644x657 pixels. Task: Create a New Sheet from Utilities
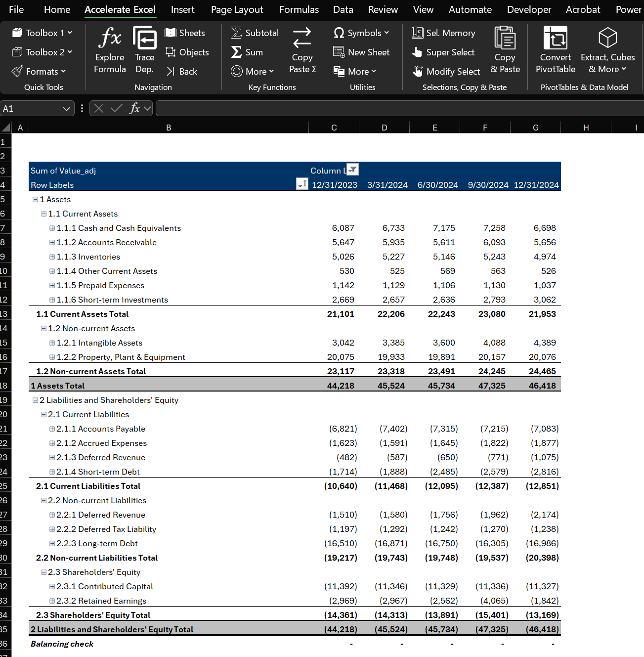(362, 52)
